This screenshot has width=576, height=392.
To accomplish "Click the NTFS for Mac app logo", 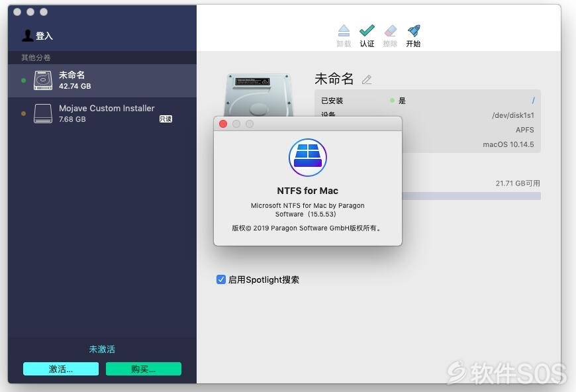I will [307, 158].
